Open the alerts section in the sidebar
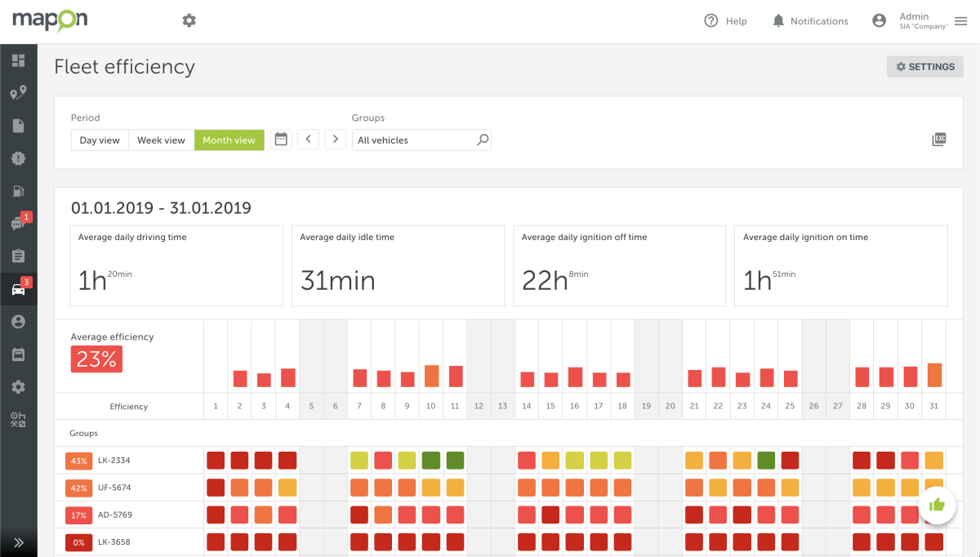 [x=18, y=158]
